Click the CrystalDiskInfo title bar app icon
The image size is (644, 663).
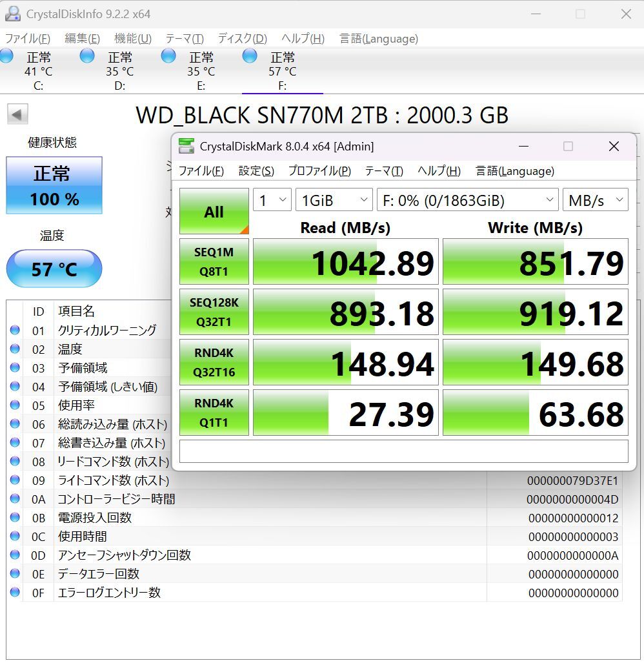[13, 14]
